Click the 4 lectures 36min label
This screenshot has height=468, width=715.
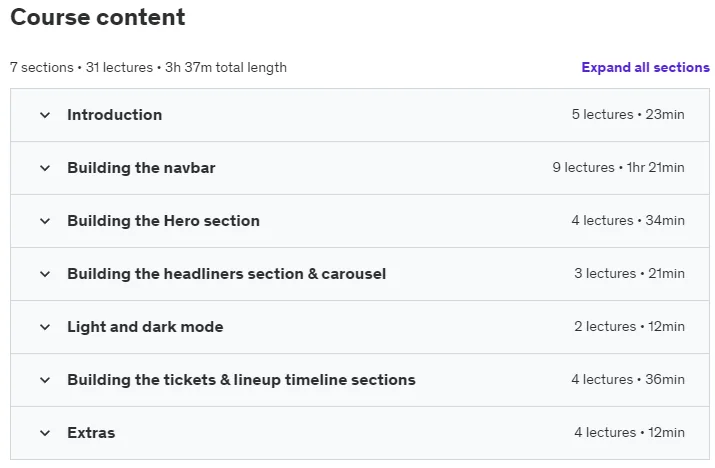coord(628,379)
